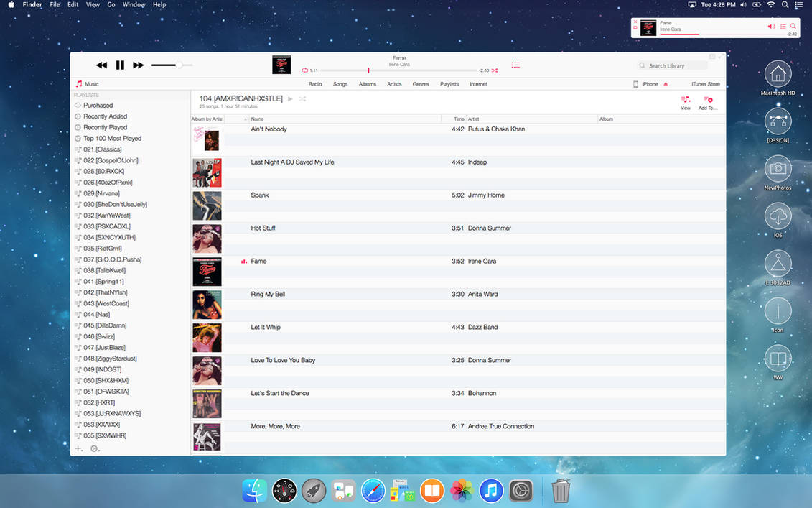This screenshot has height=508, width=812.
Task: Open iBooks from the Dock
Action: [x=432, y=490]
